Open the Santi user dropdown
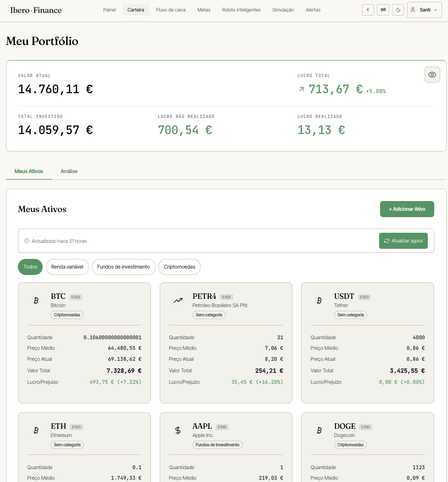Image resolution: width=448 pixels, height=482 pixels. click(x=424, y=10)
